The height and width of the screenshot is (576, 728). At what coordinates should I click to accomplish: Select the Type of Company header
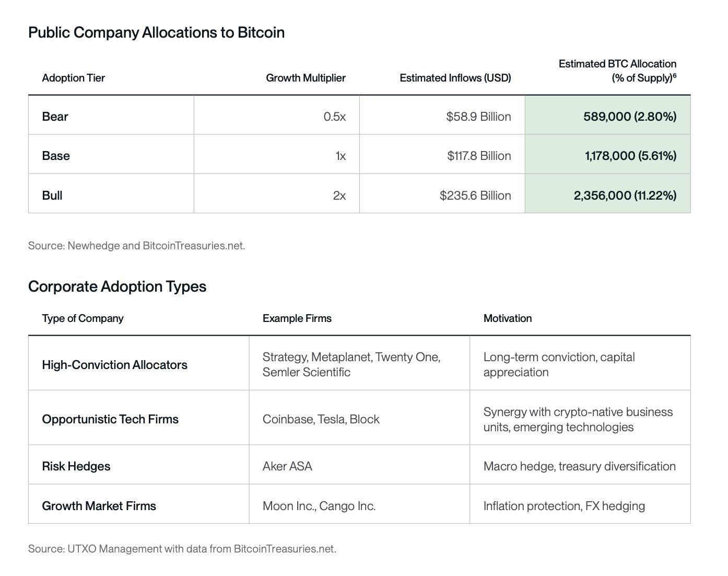coord(83,318)
